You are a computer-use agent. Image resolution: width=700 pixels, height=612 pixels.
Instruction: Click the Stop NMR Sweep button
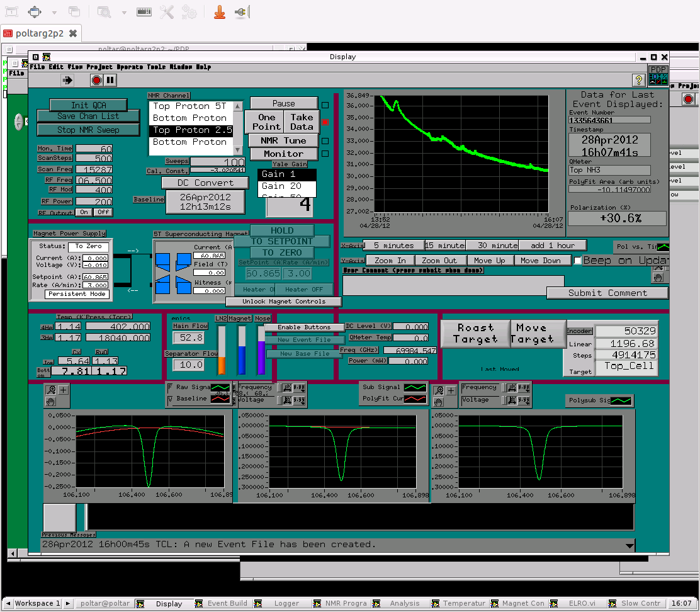tap(88, 130)
